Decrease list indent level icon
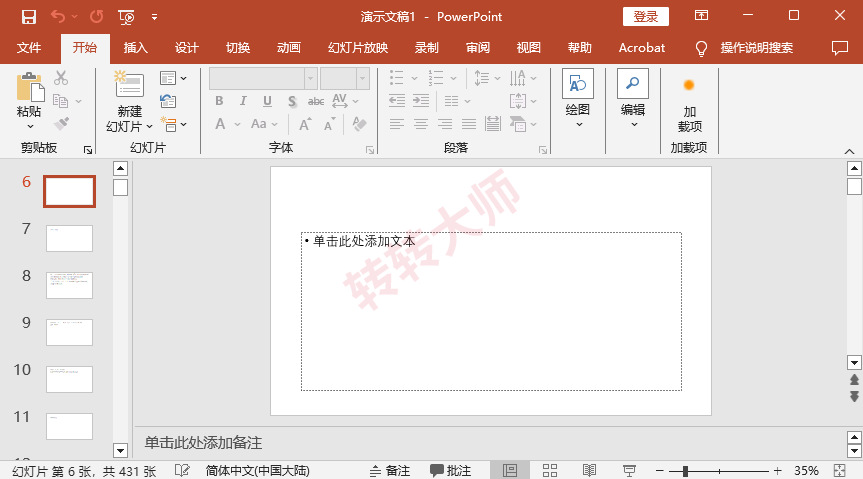Viewport: 863px width, 479px height. [397, 101]
